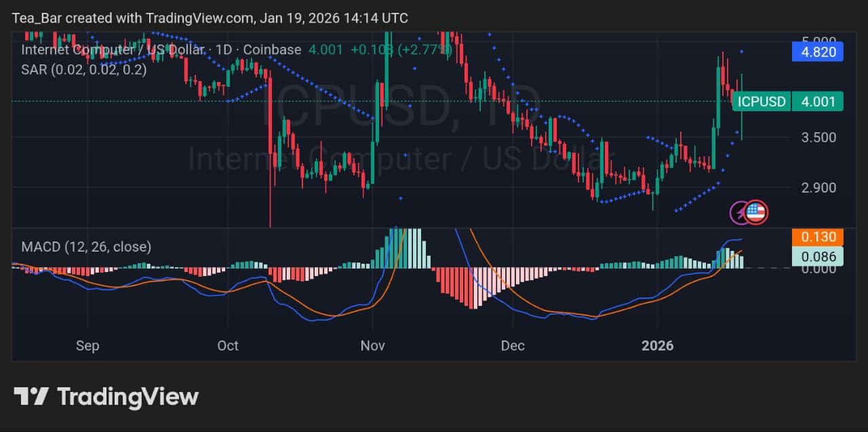Click the US flag currency icon

click(x=757, y=212)
